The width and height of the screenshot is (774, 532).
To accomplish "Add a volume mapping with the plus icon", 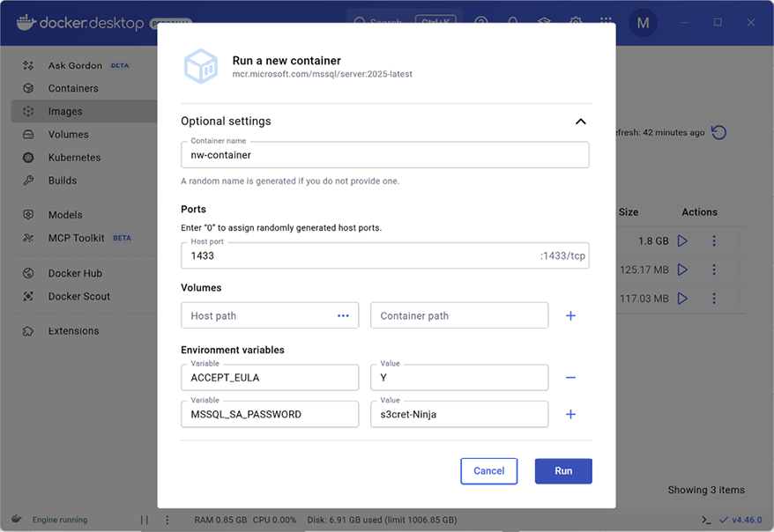I will [570, 314].
